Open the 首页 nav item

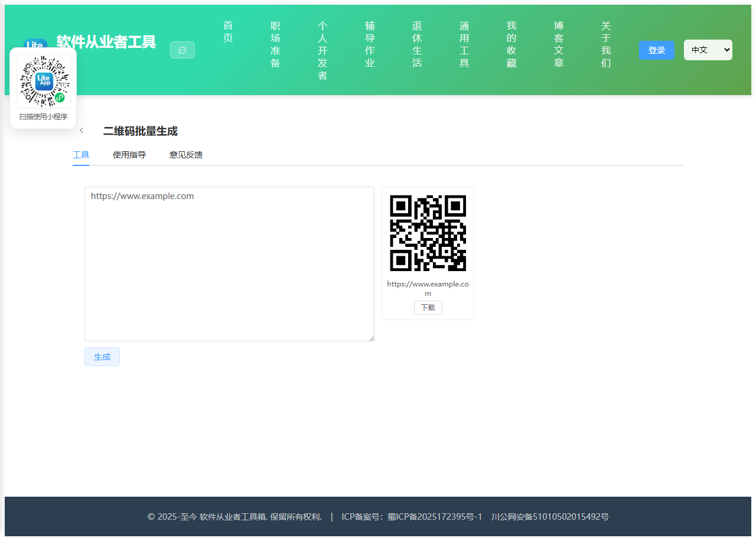click(x=228, y=32)
